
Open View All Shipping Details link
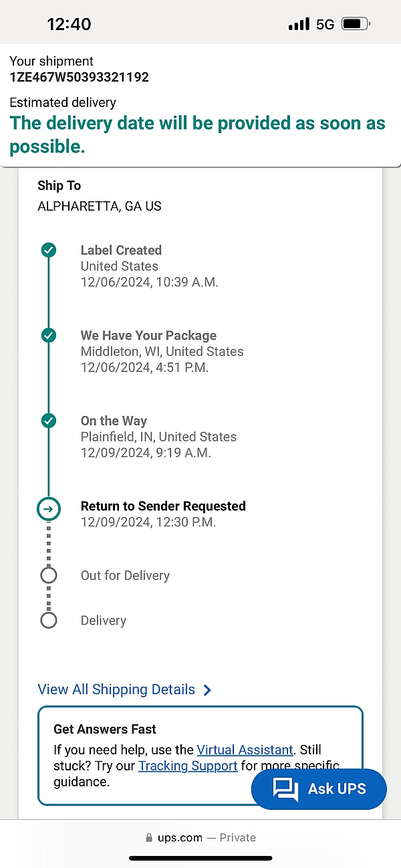click(116, 689)
